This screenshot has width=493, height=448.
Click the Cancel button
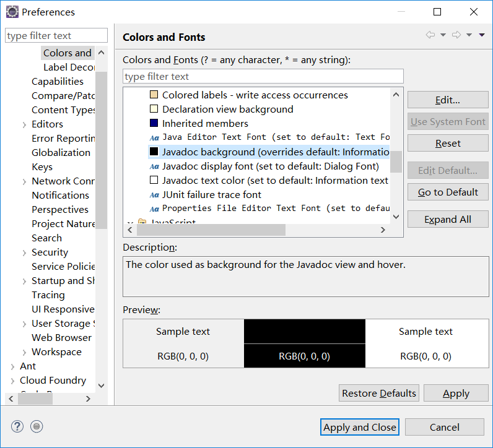(x=444, y=427)
